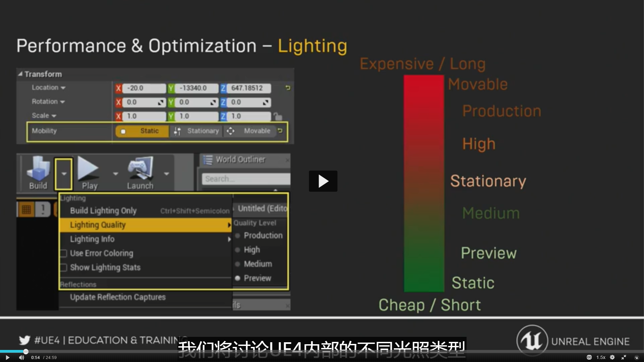Click the Stationary mobility icon
The image size is (644, 362).
[177, 131]
